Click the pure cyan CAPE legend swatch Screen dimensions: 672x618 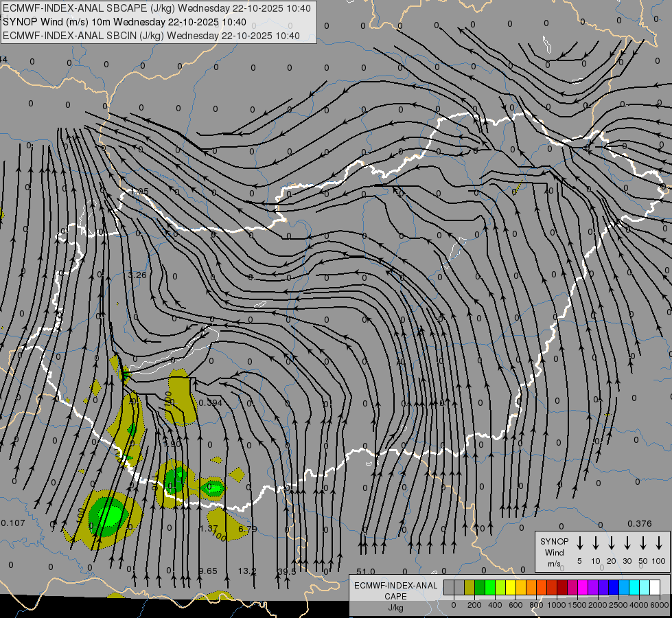[635, 587]
